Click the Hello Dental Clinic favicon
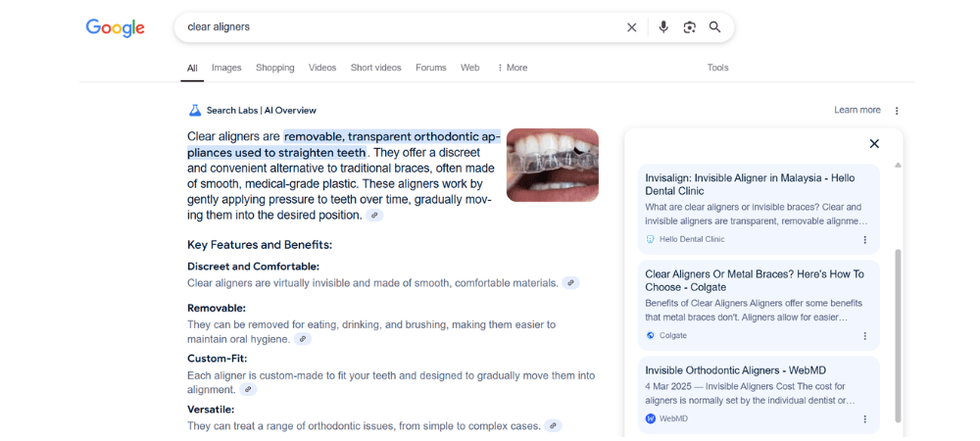This screenshot has height=441, width=980. point(650,239)
